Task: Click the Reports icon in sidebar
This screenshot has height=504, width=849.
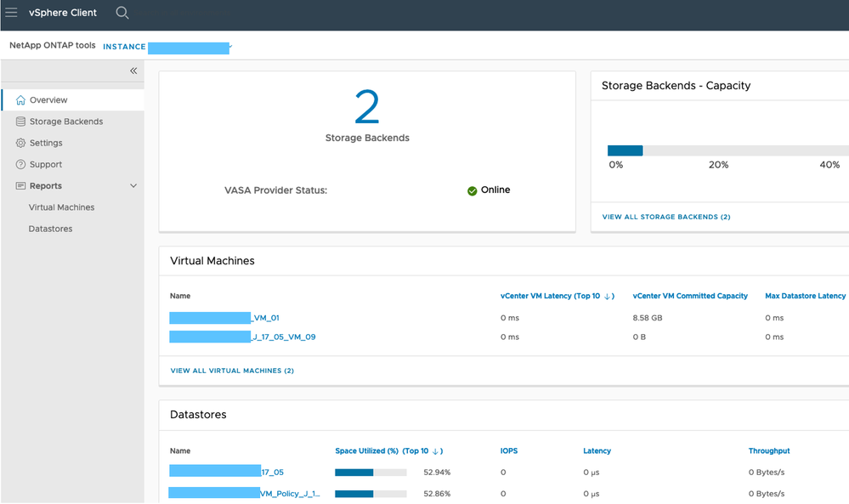Action: (21, 186)
